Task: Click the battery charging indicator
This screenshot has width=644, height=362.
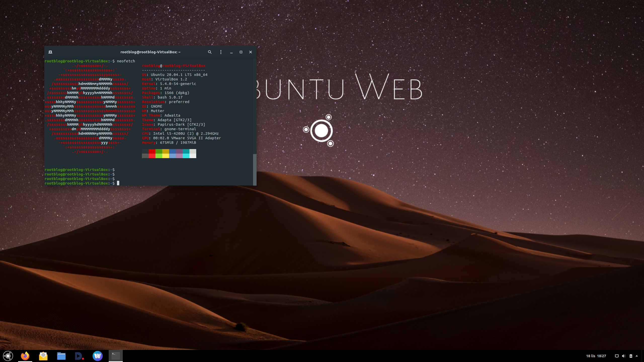Action: [x=631, y=356]
